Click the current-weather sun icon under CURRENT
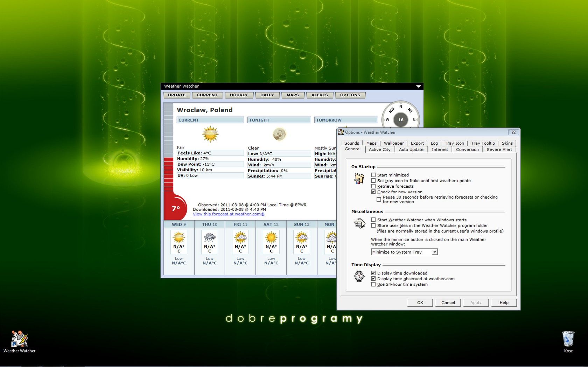Screen dimensions: 588x367 [x=210, y=134]
